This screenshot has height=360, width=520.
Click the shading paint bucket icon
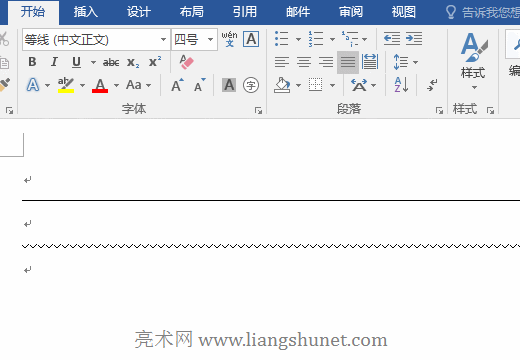[x=282, y=85]
